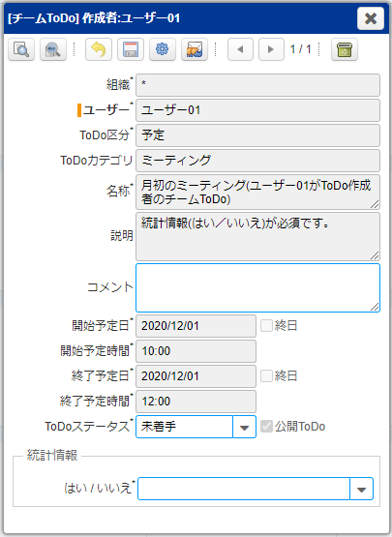Click the 説明 text area

(257, 237)
